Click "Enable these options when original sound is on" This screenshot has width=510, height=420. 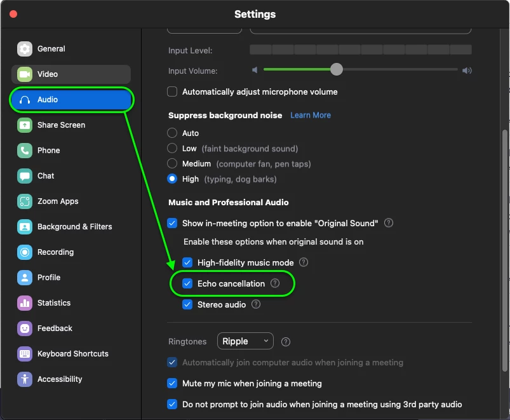[274, 241]
